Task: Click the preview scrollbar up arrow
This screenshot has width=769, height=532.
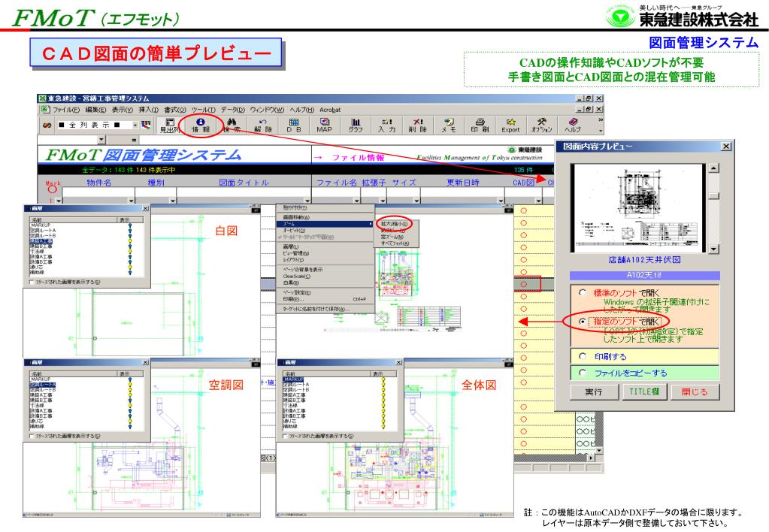Action: [714, 168]
